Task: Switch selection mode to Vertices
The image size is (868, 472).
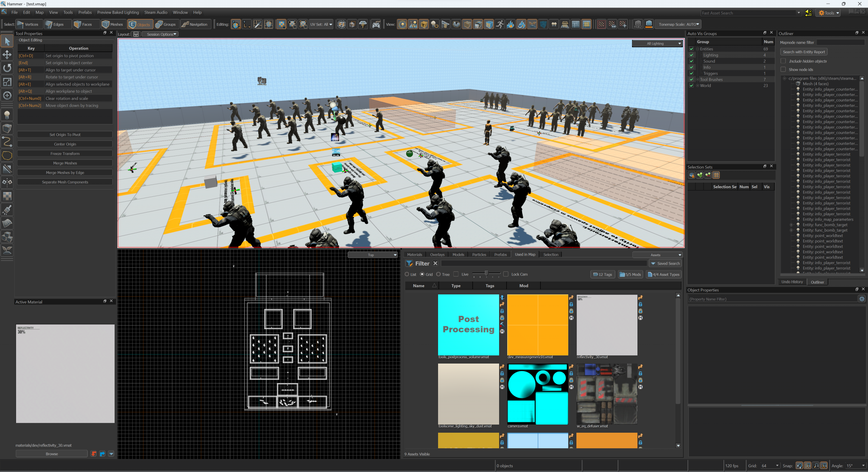Action: pos(28,24)
